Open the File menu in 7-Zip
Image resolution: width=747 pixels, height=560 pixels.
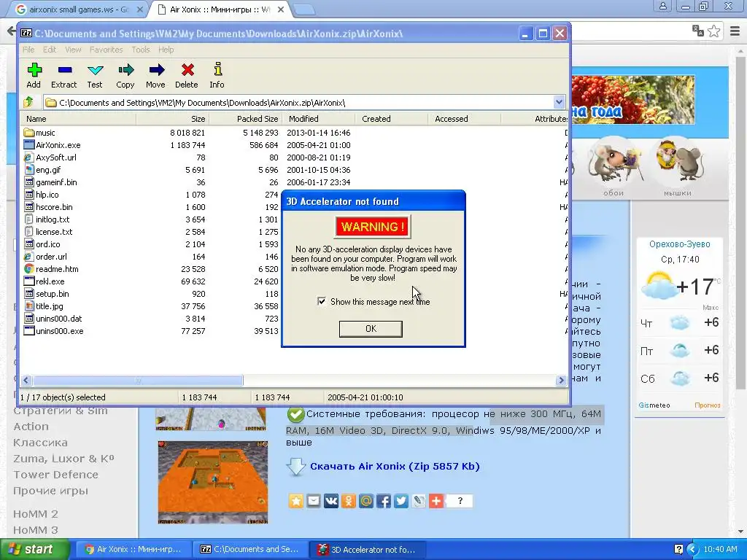point(28,50)
